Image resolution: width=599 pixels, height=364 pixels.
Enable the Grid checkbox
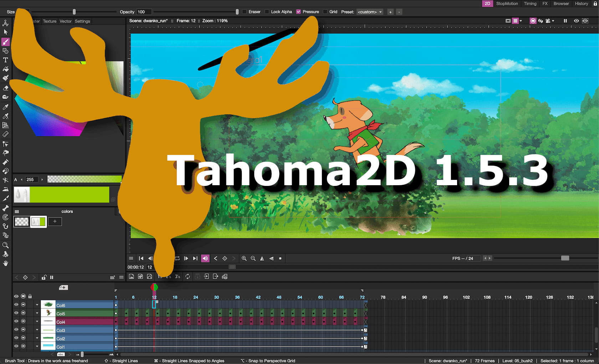325,12
